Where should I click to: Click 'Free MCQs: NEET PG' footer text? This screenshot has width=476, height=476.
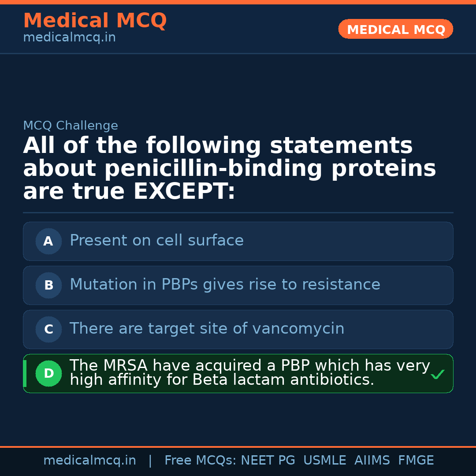(230, 461)
